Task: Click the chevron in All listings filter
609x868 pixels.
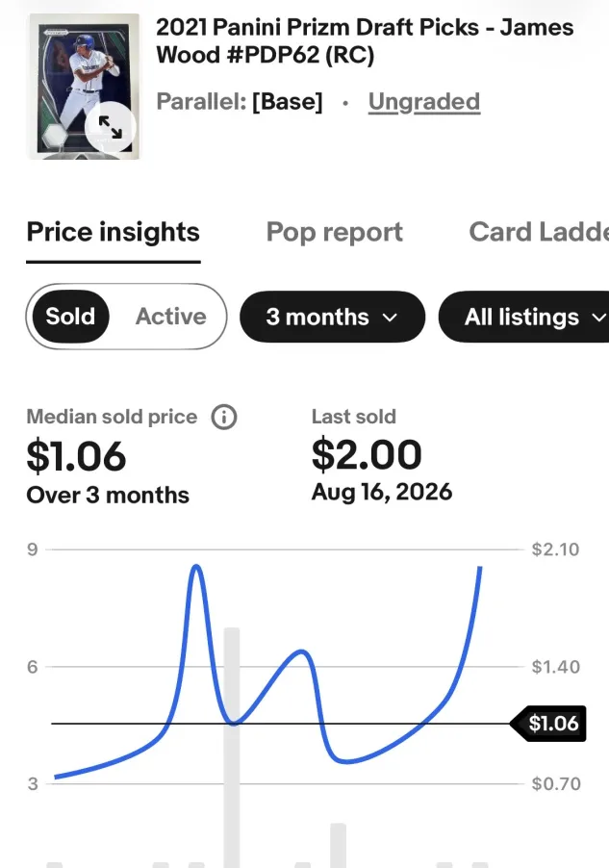Action: (x=599, y=318)
